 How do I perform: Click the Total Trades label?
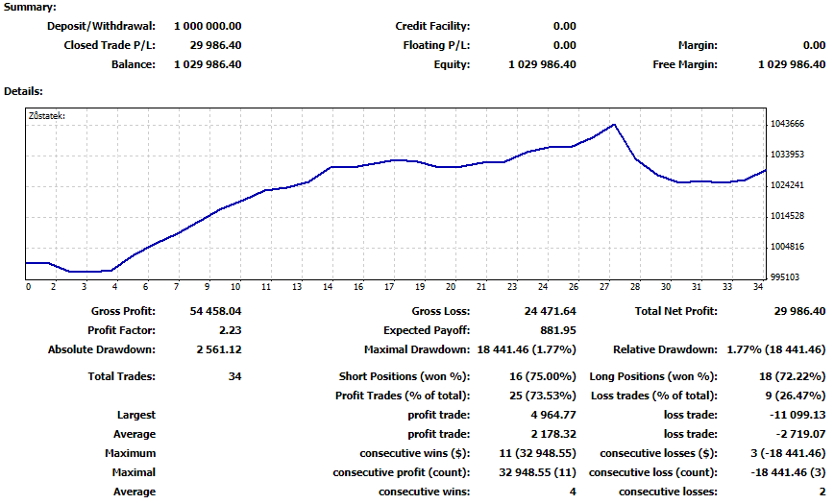point(122,376)
